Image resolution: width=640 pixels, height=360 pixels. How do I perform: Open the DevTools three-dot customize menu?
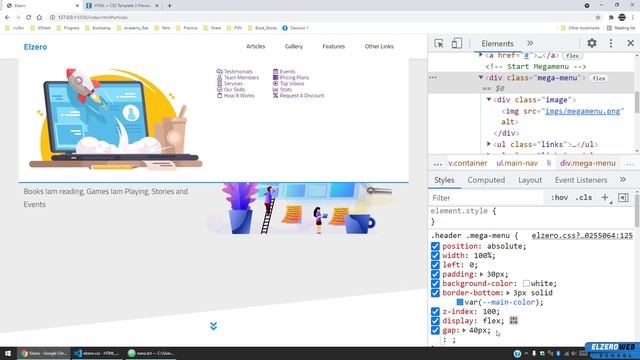tap(611, 43)
